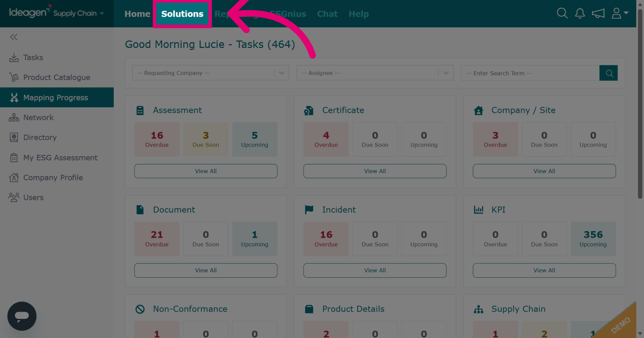Open the chat support bubble
Viewport: 644px width, 338px height.
pos(22,316)
